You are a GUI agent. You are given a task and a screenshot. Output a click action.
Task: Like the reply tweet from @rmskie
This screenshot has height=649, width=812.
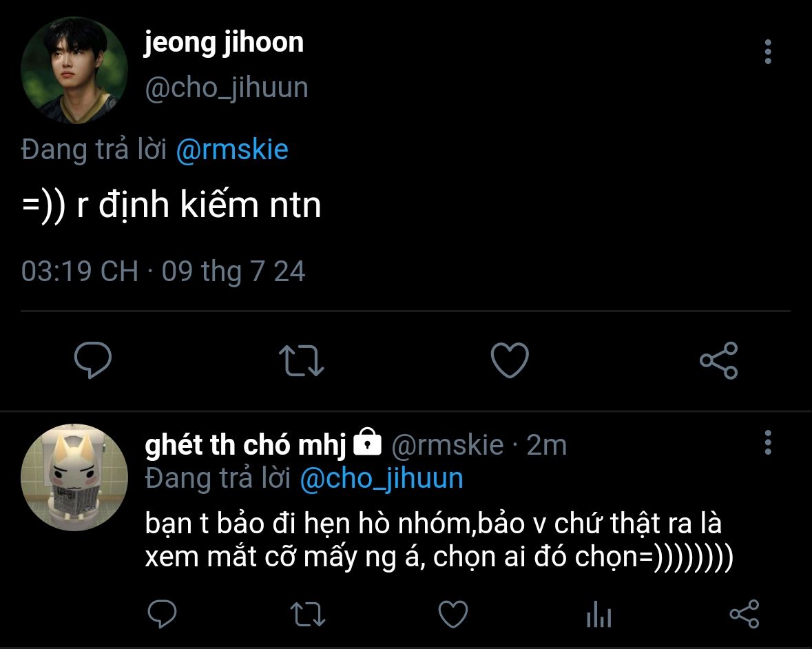(453, 614)
